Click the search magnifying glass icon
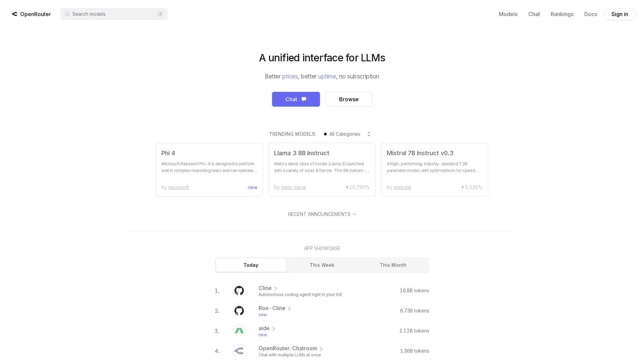Viewport: 644px width, 362px height. coord(67,14)
